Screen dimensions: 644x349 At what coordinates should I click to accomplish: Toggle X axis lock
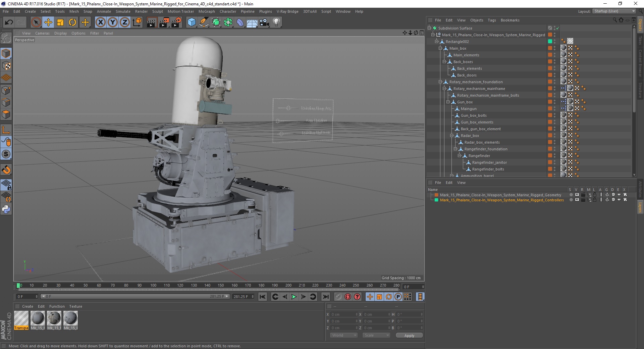tap(100, 22)
